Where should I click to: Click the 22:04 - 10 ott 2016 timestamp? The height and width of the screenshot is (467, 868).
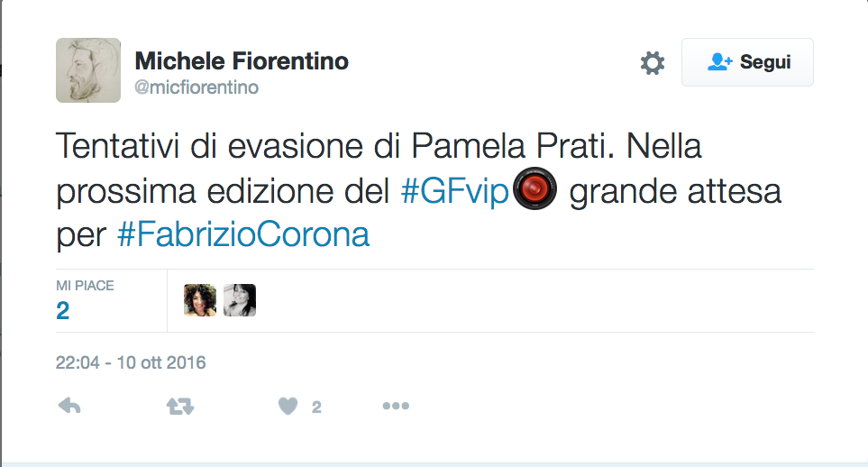[131, 363]
